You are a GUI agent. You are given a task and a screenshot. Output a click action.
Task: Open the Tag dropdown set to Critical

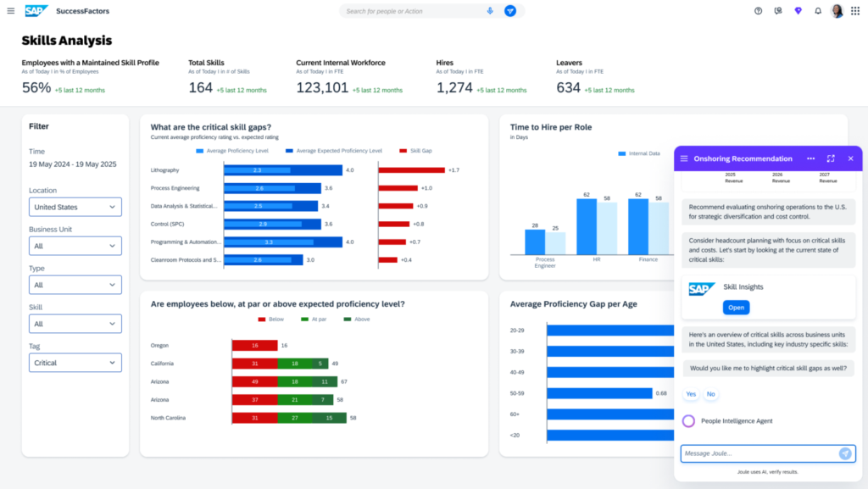point(75,362)
